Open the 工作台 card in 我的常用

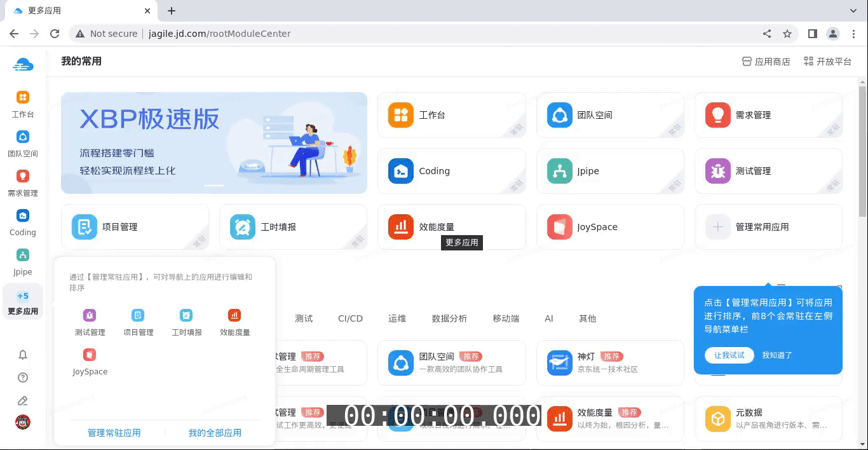[452, 115]
